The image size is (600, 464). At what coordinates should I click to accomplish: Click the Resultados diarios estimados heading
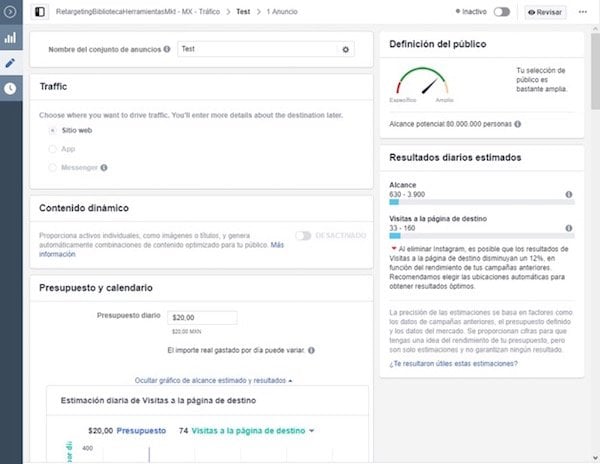click(455, 158)
